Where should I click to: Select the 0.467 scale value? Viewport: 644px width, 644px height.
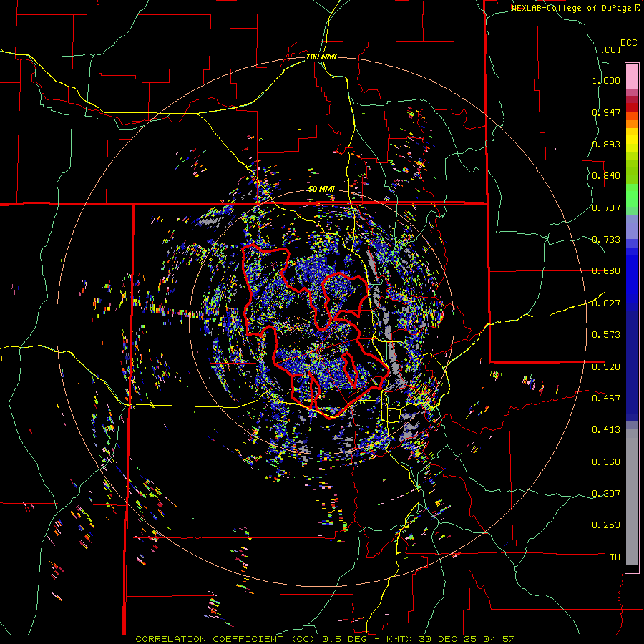(x=606, y=399)
